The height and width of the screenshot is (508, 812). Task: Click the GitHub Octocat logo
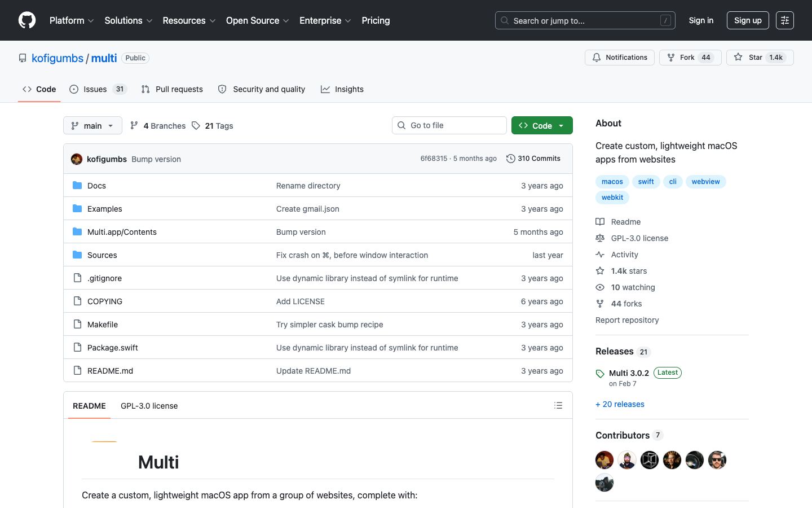point(27,20)
